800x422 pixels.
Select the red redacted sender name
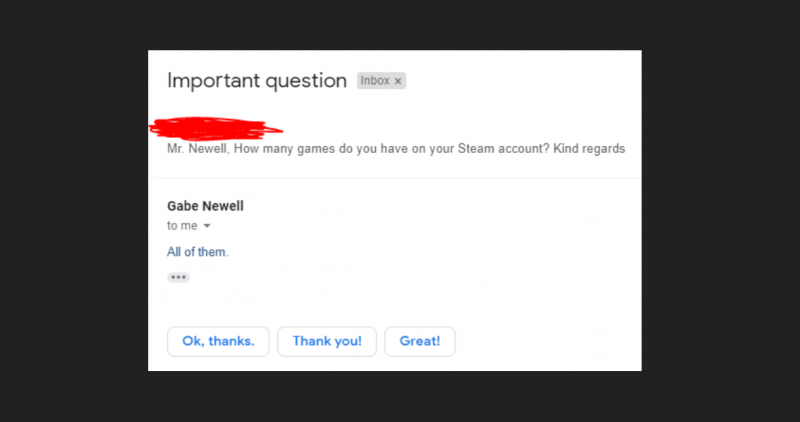(x=215, y=127)
